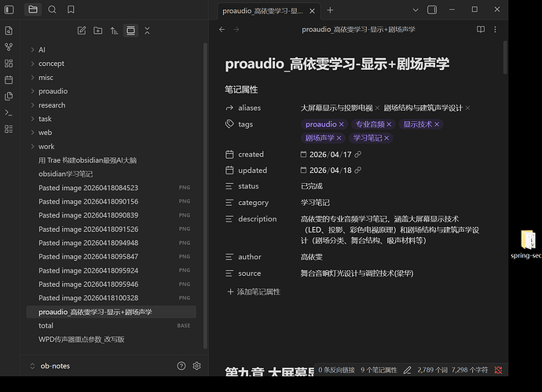Screen dimensions: 542x392
Task: Open the bottom list-style ribbon icon
Action: [x=9, y=129]
